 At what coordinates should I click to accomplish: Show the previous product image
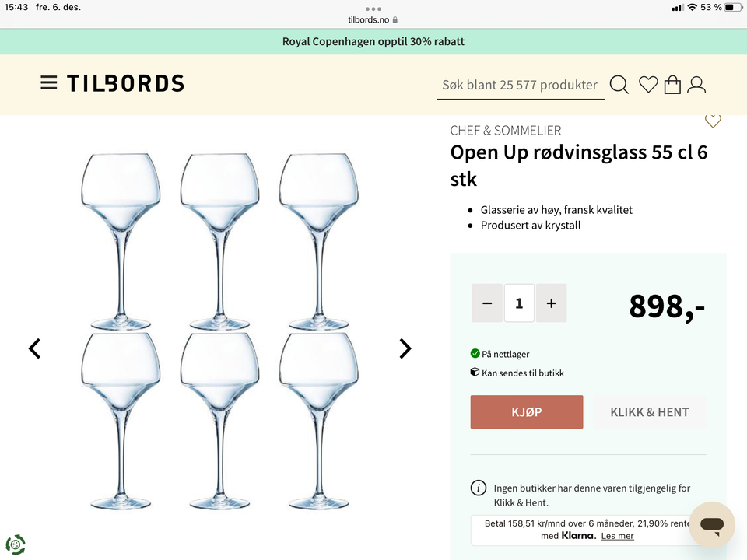coord(34,348)
